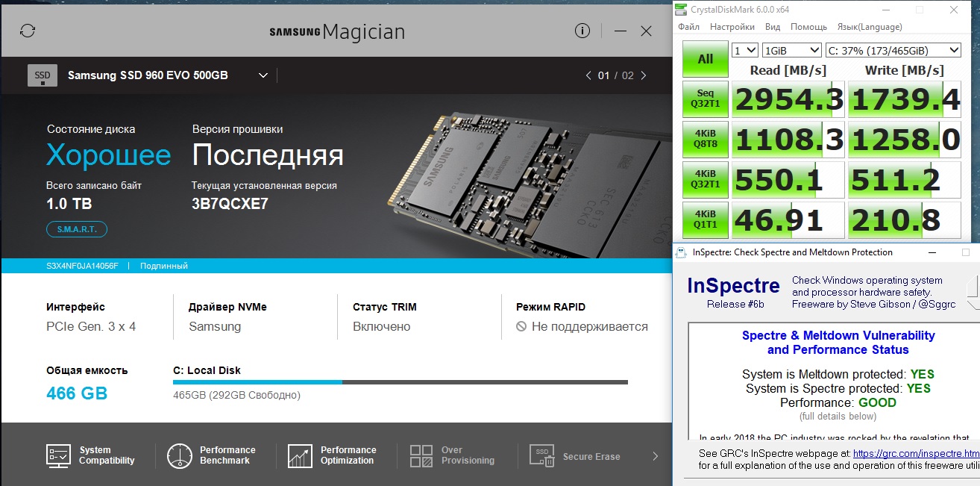Click the InSpectre title bar ghost icon
The width and height of the screenshot is (980, 486).
[681, 252]
